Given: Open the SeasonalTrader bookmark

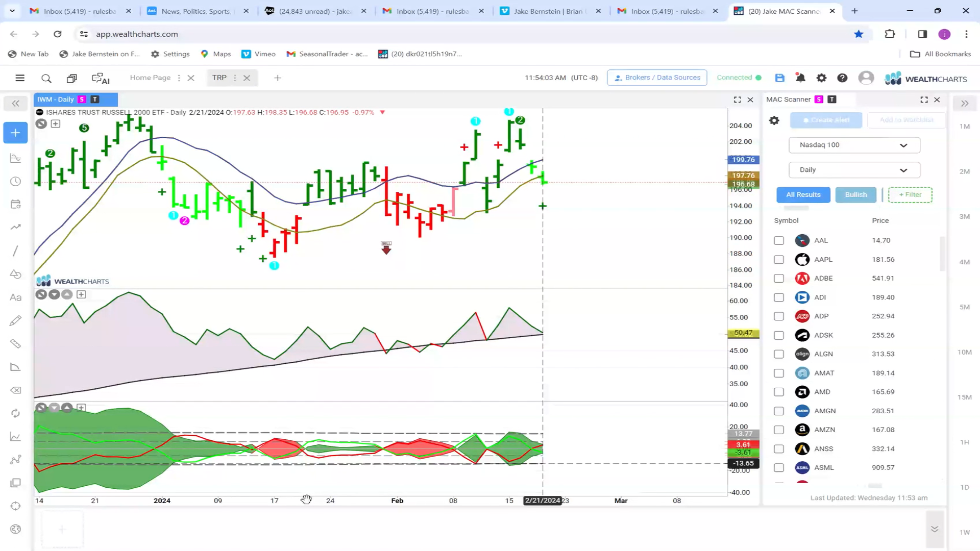Looking at the screenshot, I should pyautogui.click(x=327, y=54).
